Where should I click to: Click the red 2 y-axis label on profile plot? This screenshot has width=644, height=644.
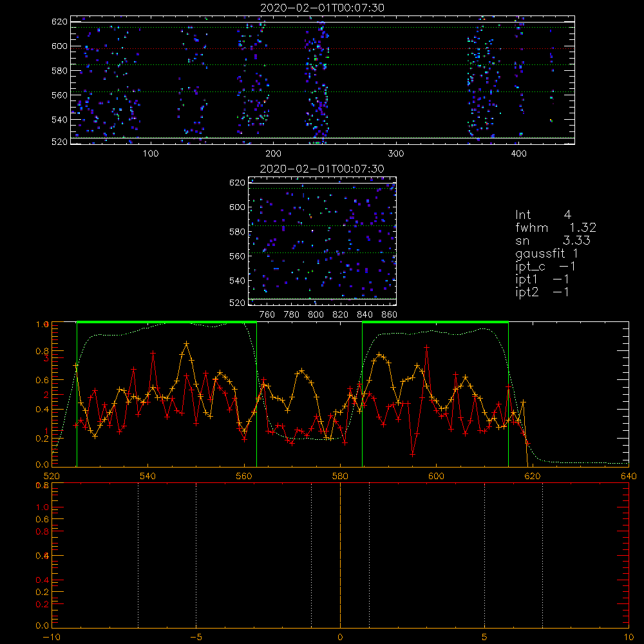[46, 395]
